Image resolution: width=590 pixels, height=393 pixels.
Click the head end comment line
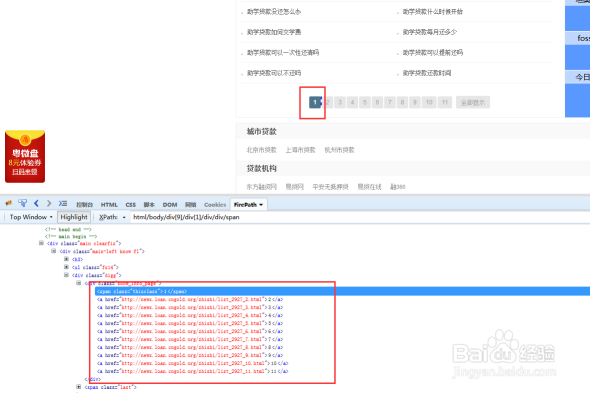click(x=68, y=229)
